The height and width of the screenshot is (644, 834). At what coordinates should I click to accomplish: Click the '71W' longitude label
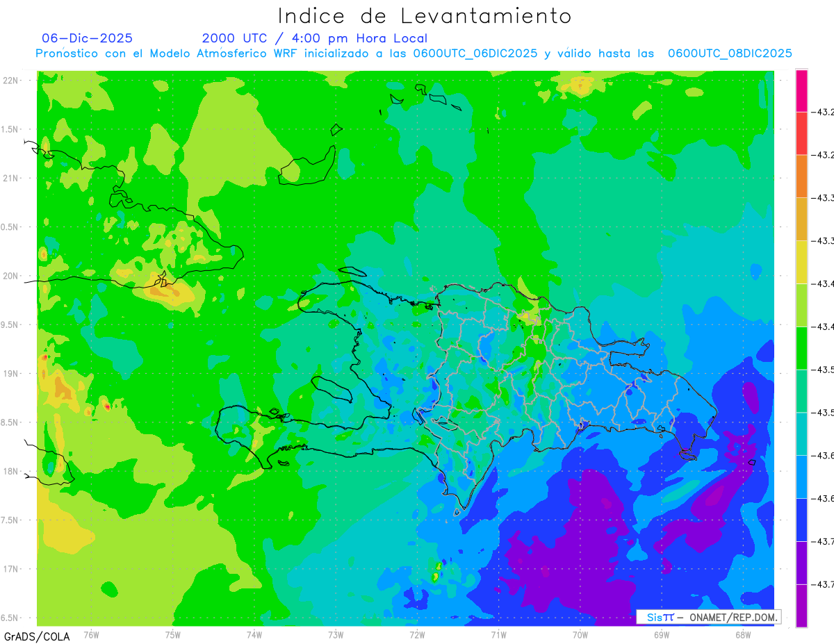coord(498,634)
